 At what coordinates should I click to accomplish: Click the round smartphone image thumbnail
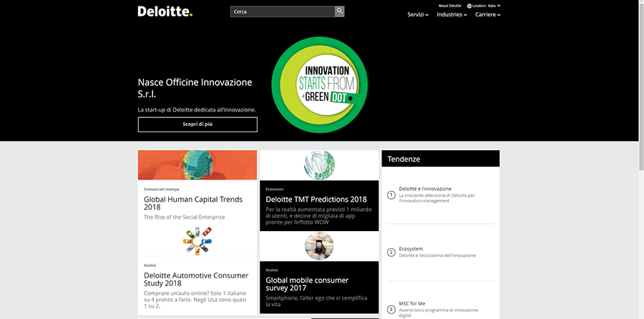pos(319,246)
